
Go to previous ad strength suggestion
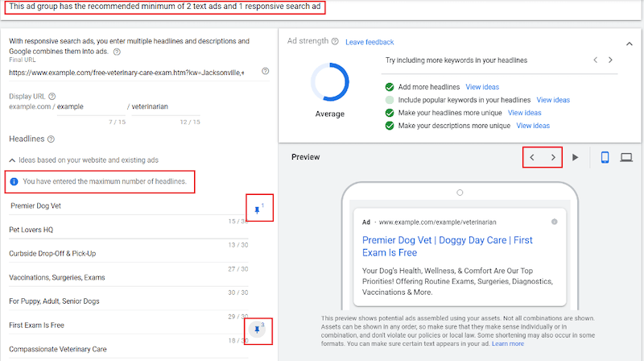click(596, 60)
